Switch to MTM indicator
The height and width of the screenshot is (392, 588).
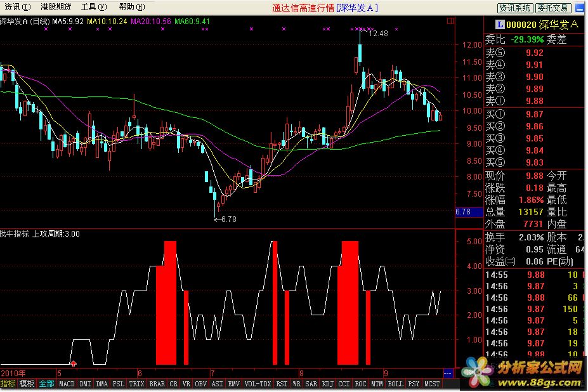pyautogui.click(x=377, y=384)
